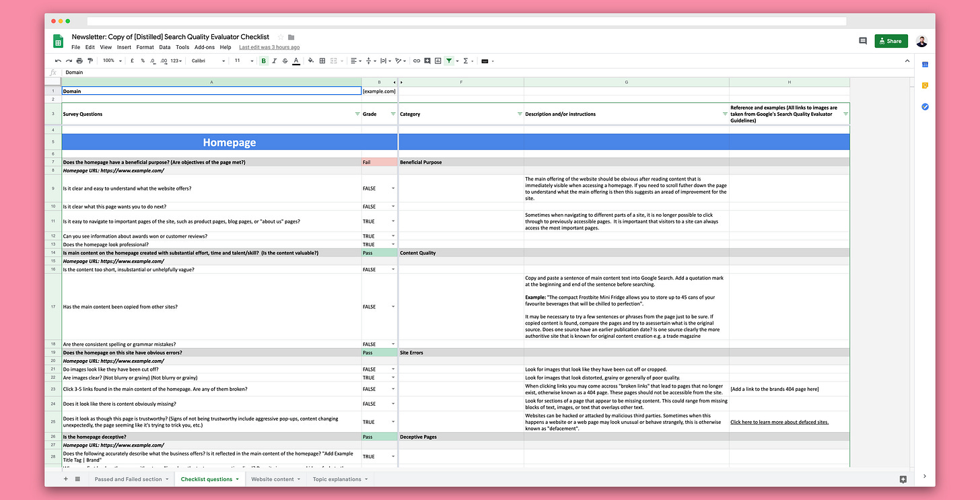Toggle strikethrough formatting
Image resolution: width=980 pixels, height=500 pixels.
pyautogui.click(x=285, y=61)
